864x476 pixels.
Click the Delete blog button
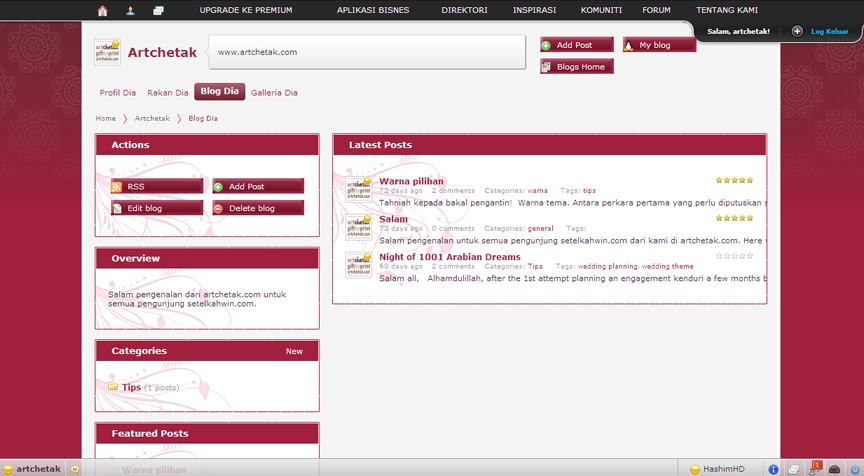[258, 208]
